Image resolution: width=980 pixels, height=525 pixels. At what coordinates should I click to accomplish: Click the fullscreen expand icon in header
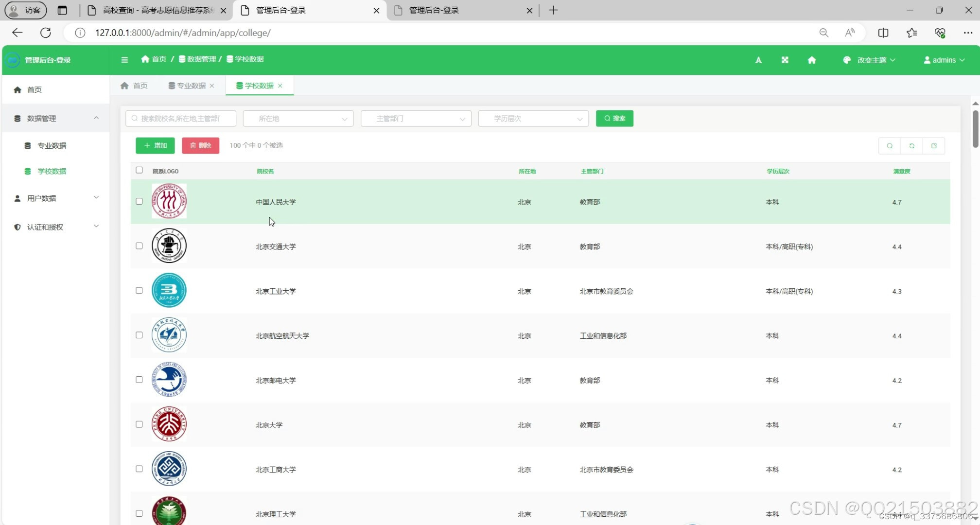(785, 60)
